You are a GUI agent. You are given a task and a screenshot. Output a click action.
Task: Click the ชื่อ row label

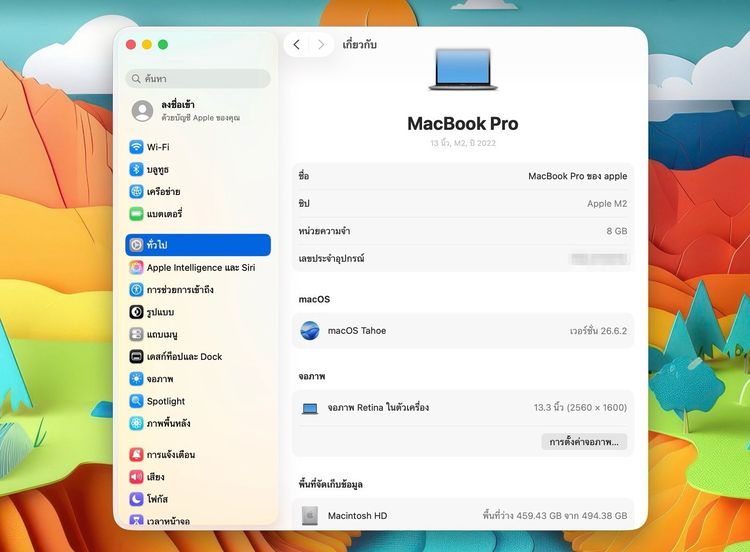pos(304,176)
